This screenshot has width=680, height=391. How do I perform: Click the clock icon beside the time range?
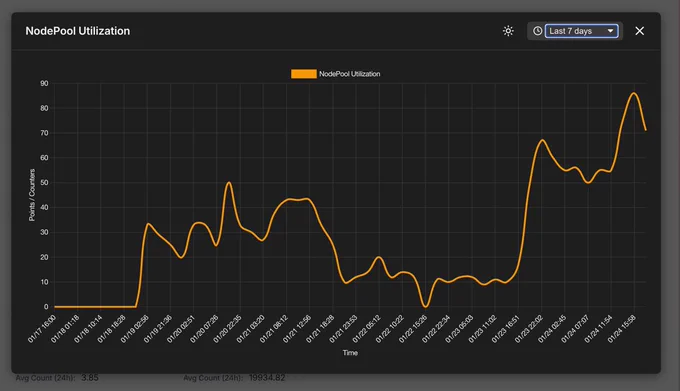point(537,31)
